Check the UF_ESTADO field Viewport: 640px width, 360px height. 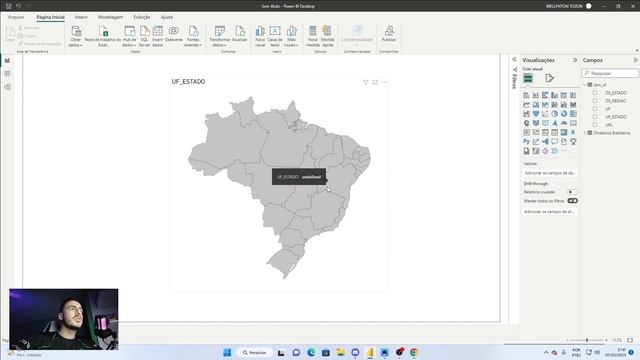coord(595,117)
